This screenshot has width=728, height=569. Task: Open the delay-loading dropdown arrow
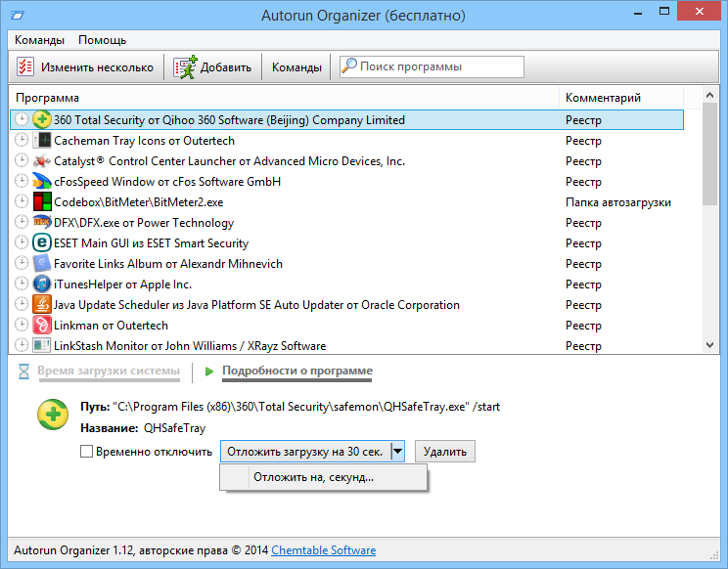398,452
